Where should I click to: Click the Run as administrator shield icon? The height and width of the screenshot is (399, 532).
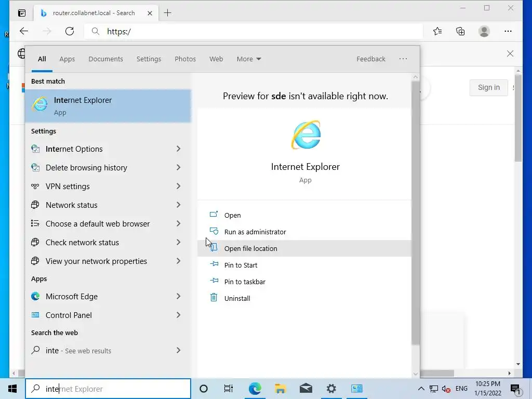click(214, 231)
